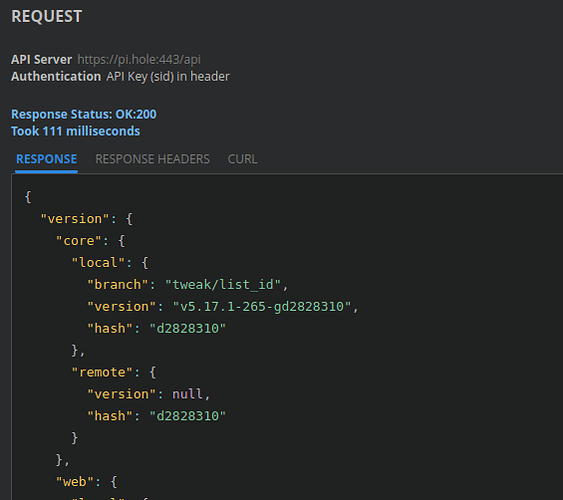Click the "local" key under core
Screen dimensions: 563x500
click(98, 263)
